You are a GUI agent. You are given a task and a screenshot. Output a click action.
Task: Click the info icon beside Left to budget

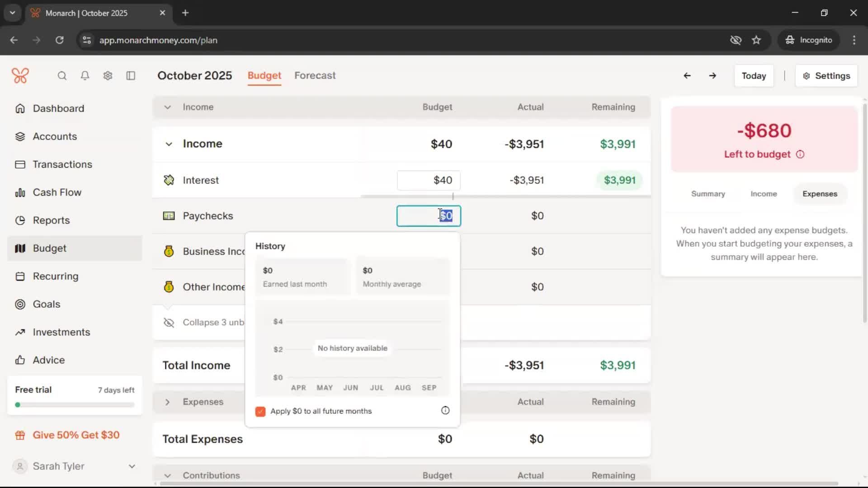(800, 155)
